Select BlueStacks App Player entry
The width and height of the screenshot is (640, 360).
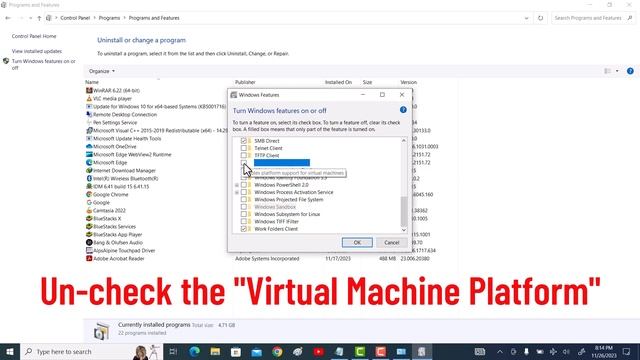[114, 234]
